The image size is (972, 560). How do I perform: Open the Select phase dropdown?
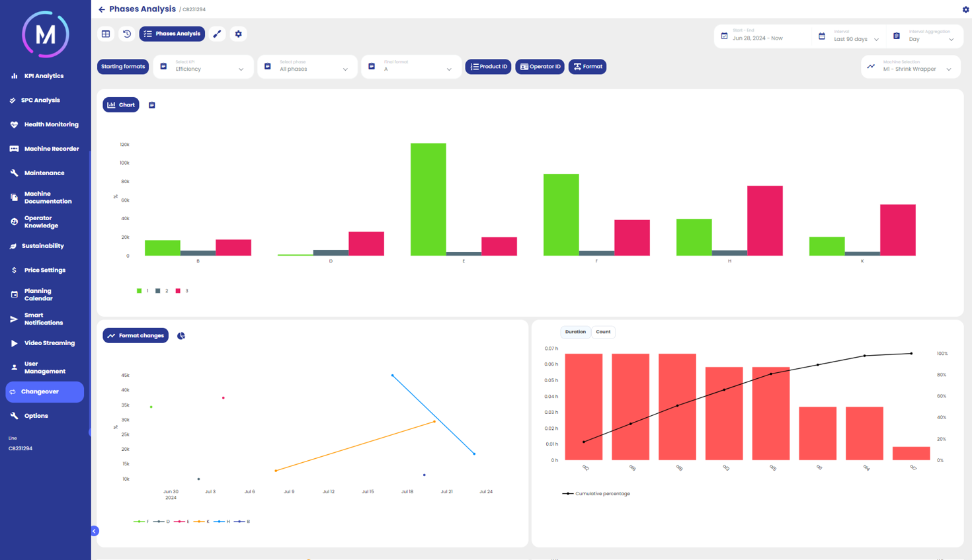tap(307, 67)
